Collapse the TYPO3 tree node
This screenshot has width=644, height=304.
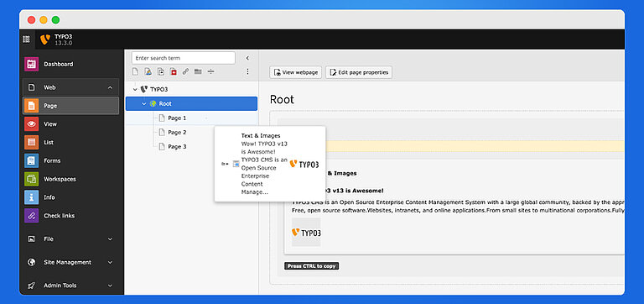click(135, 89)
